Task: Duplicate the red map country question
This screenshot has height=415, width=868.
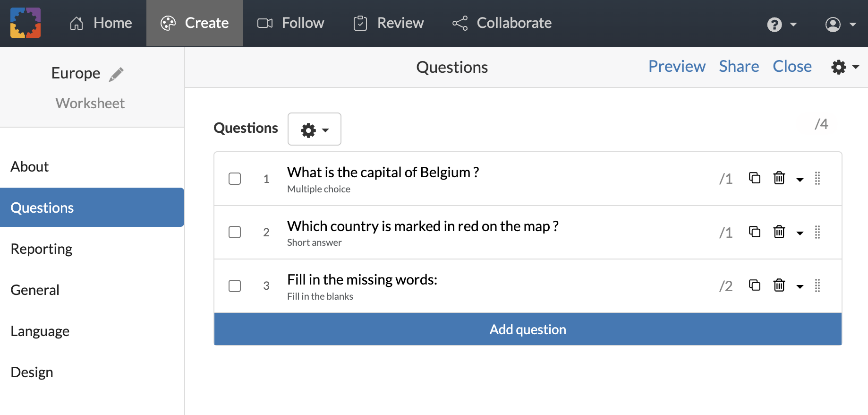Action: point(755,232)
